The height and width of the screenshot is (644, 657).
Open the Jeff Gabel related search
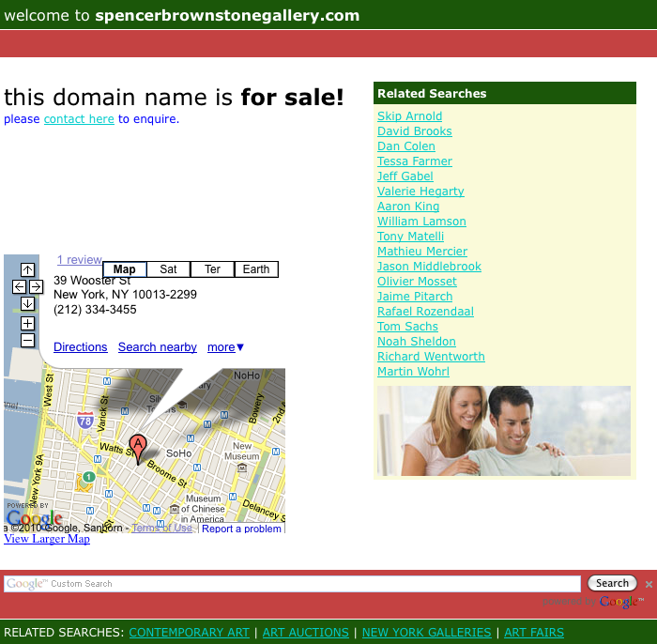pyautogui.click(x=405, y=176)
